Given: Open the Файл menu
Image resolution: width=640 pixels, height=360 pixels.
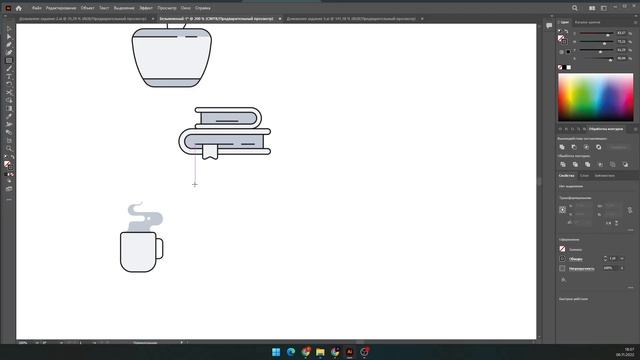Looking at the screenshot, I should pyautogui.click(x=36, y=8).
